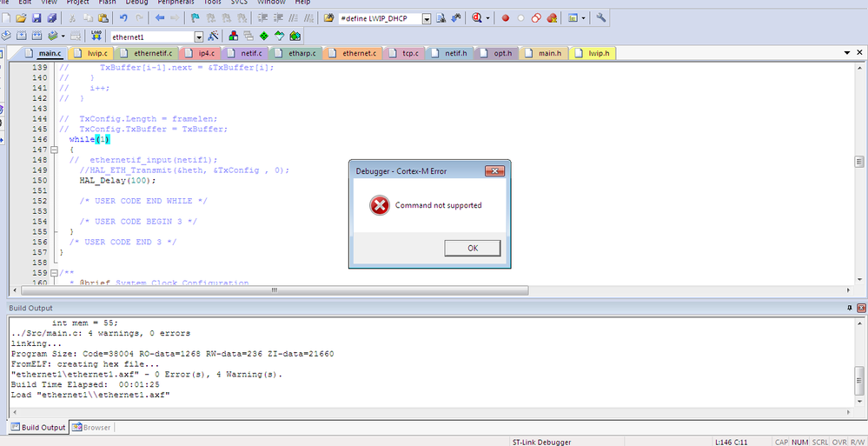Switch to the tcp.c tab
The height and width of the screenshot is (446, 868).
point(404,53)
